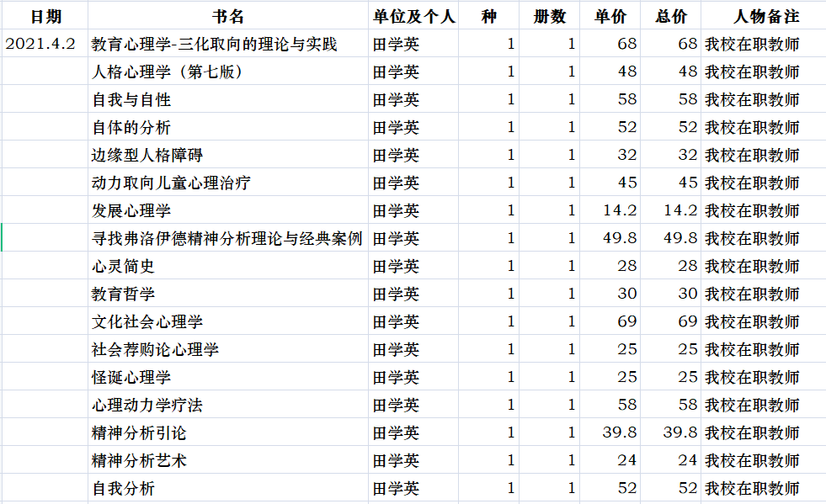The image size is (826, 504).
Task: Click the 单位及个人 column header
Action: 413,15
